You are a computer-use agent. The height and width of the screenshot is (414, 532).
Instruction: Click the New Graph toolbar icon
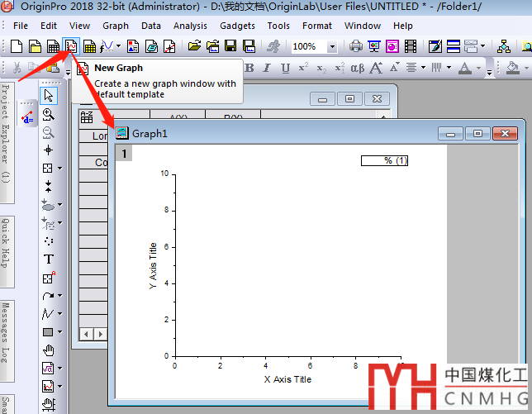tap(71, 47)
